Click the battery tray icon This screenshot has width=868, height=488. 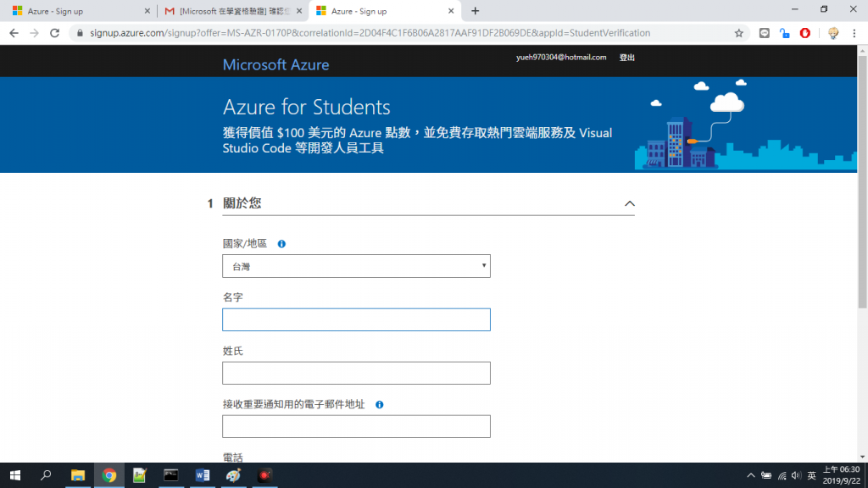766,475
